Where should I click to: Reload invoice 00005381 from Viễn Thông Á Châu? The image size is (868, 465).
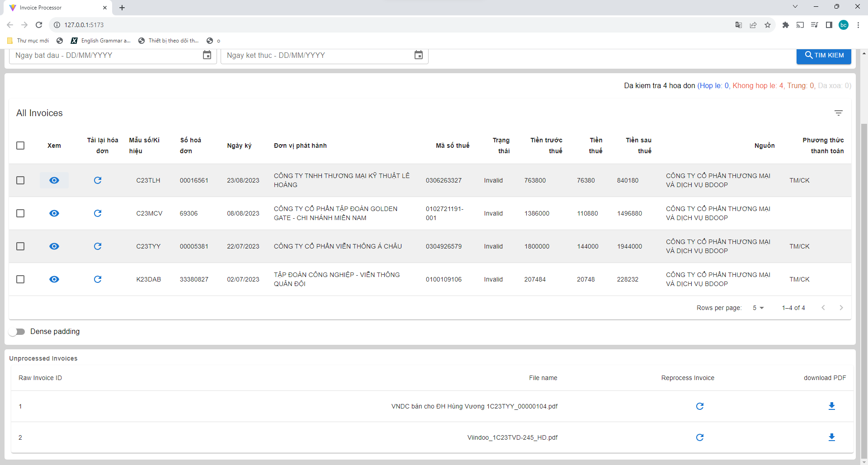[x=98, y=246]
